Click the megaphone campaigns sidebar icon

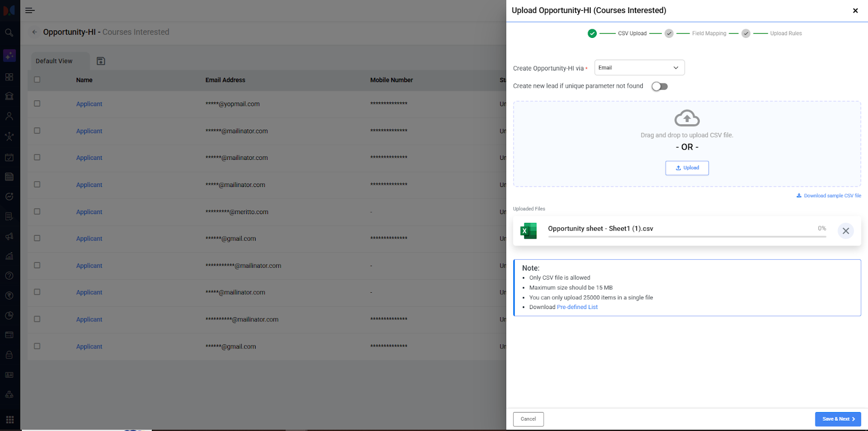coord(9,236)
